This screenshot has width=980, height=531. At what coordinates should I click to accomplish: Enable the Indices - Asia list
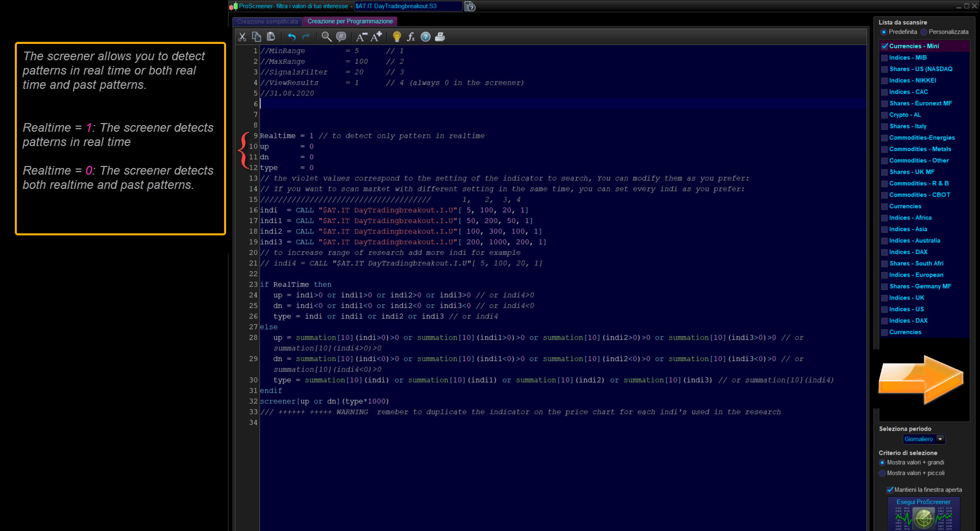(885, 229)
